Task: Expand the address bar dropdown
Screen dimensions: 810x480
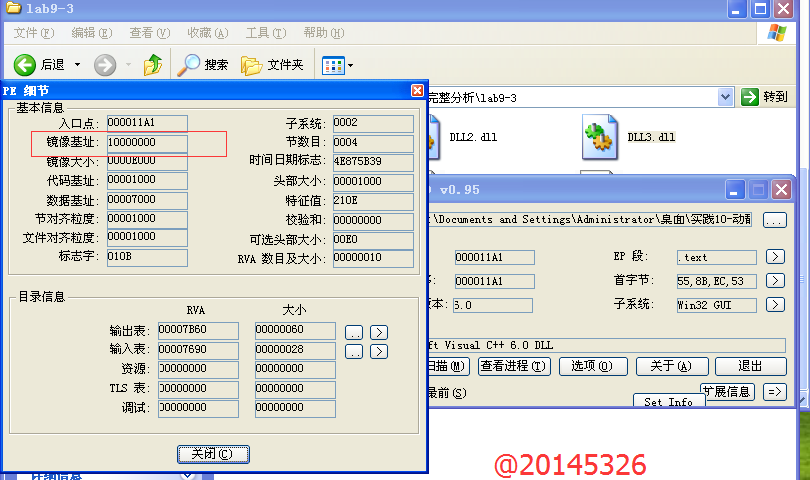Action: coord(726,97)
